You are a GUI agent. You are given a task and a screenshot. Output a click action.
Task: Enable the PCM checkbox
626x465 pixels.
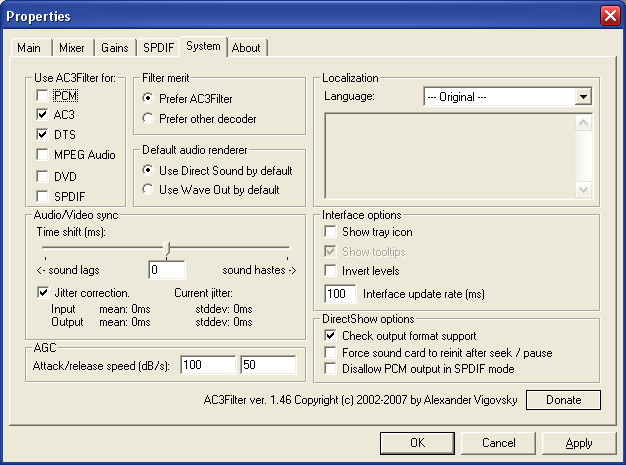[43, 96]
